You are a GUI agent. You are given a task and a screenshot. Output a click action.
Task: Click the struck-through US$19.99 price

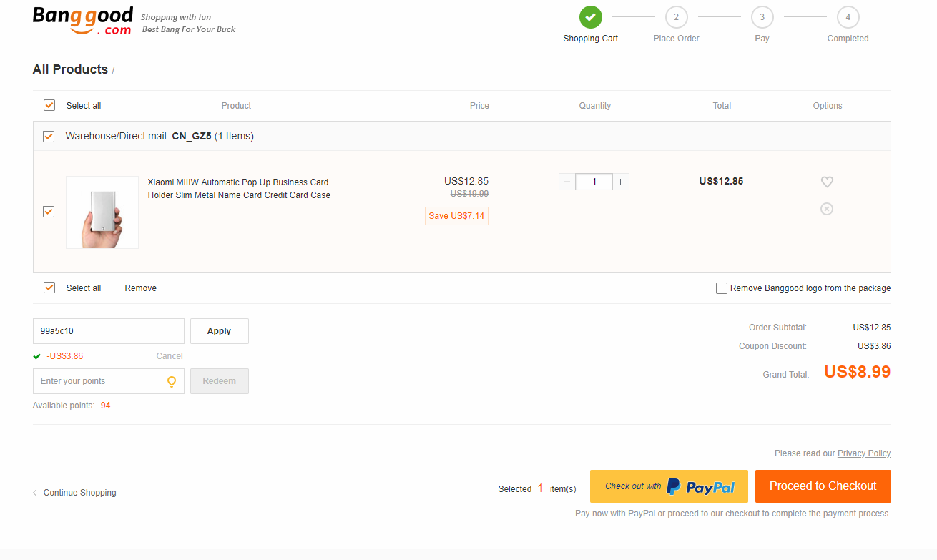coord(469,194)
